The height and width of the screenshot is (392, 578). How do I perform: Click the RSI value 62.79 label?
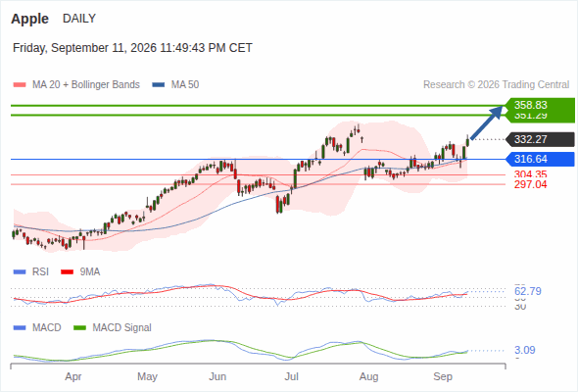pyautogui.click(x=528, y=291)
